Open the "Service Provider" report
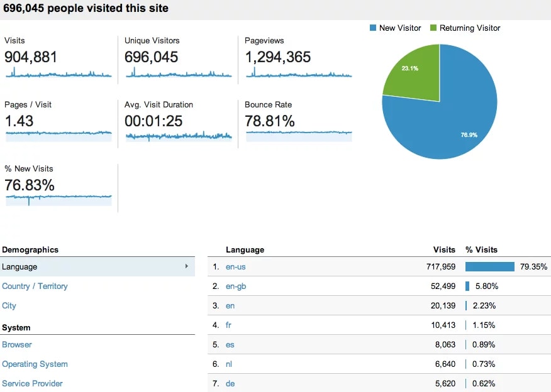This screenshot has width=551, height=392. pyautogui.click(x=32, y=383)
